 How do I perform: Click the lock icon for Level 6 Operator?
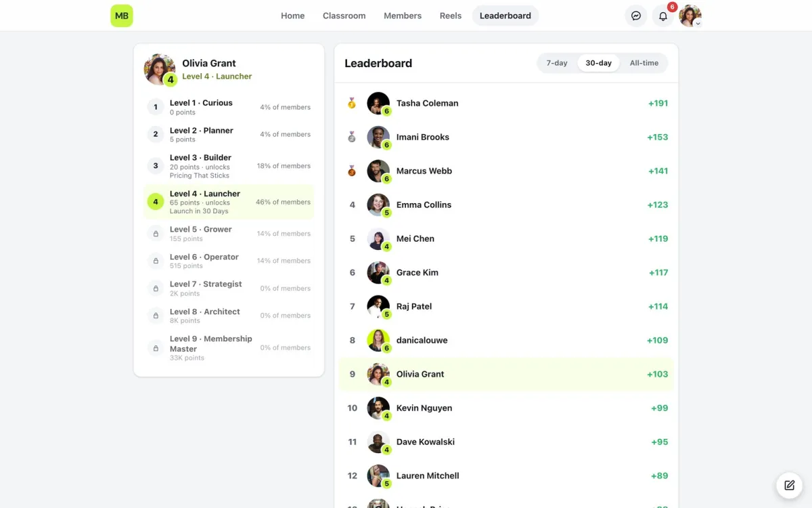(156, 261)
